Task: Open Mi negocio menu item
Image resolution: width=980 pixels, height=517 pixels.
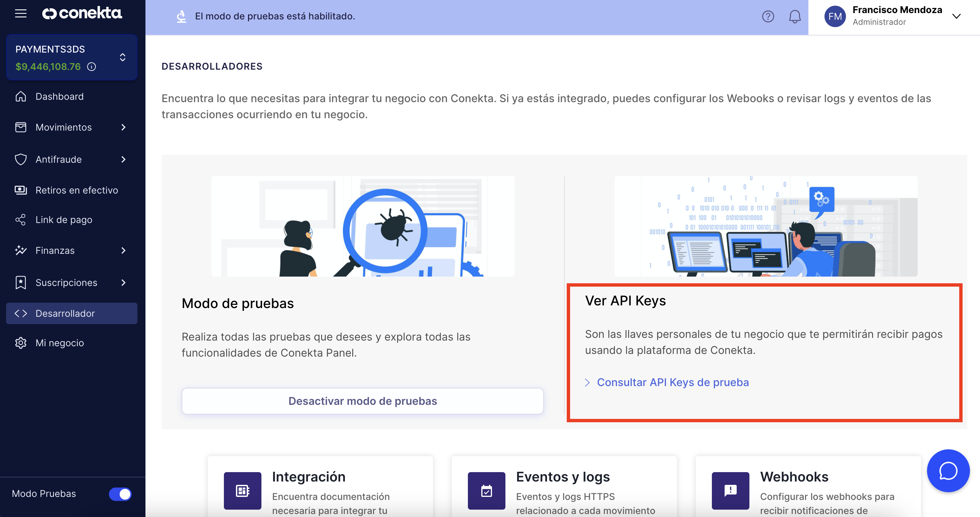Action: [x=71, y=343]
